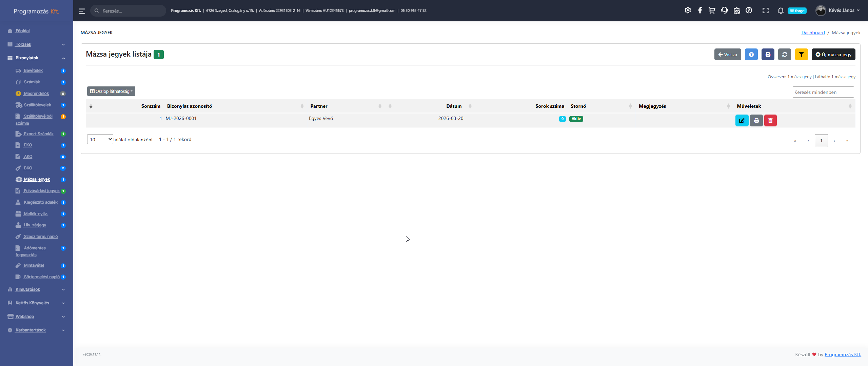The image size is (868, 366).
Task: Click the blue help question icon
Action: pos(751,55)
